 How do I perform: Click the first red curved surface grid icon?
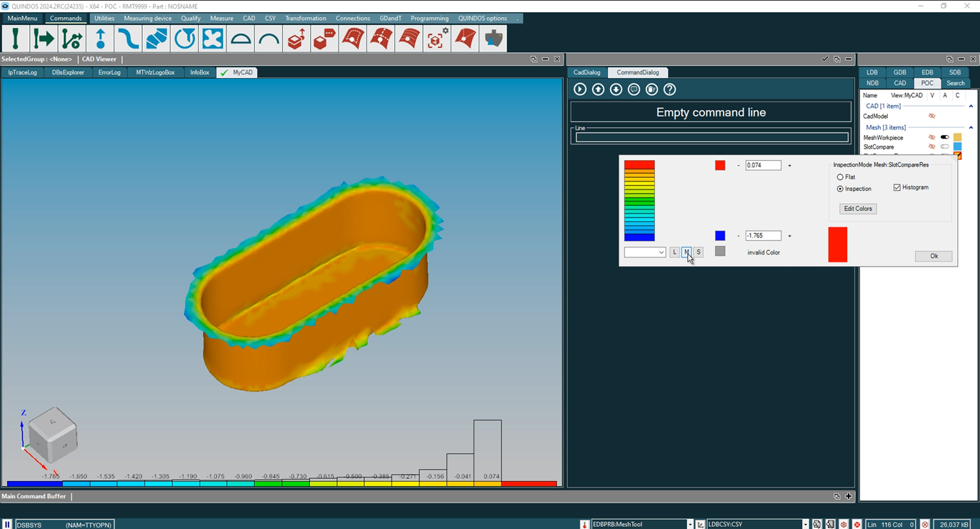(x=353, y=39)
